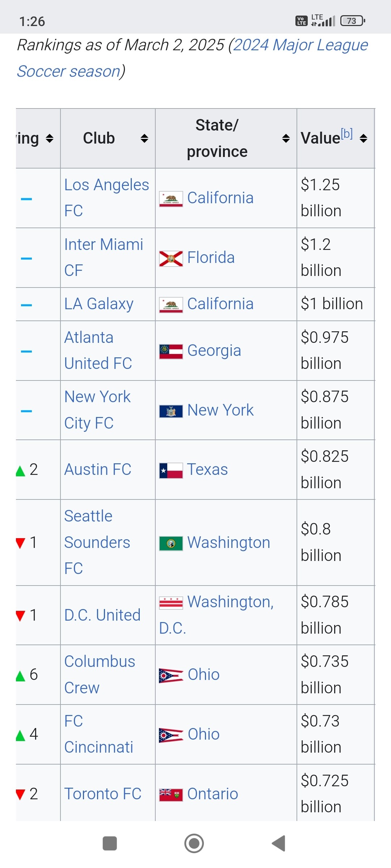Open the footnote [b] reference
This screenshot has width=391, height=868.
tap(346, 134)
